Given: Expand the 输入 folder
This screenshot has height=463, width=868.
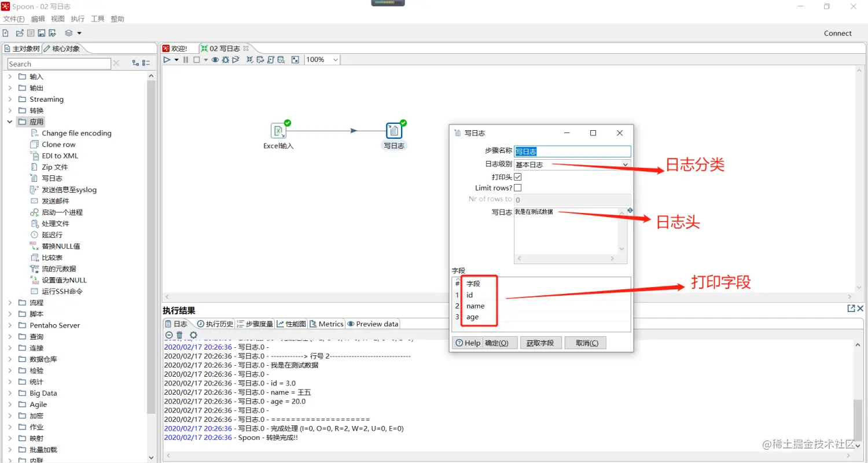Looking at the screenshot, I should (10, 76).
